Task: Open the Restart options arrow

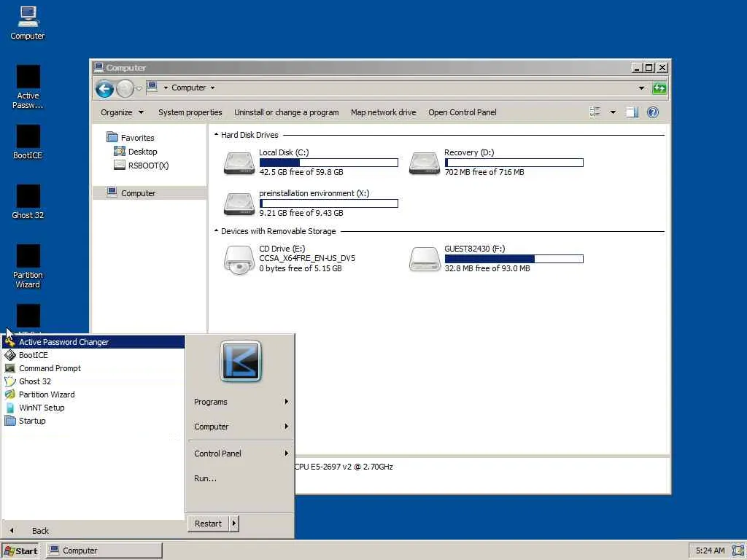Action: coord(234,524)
